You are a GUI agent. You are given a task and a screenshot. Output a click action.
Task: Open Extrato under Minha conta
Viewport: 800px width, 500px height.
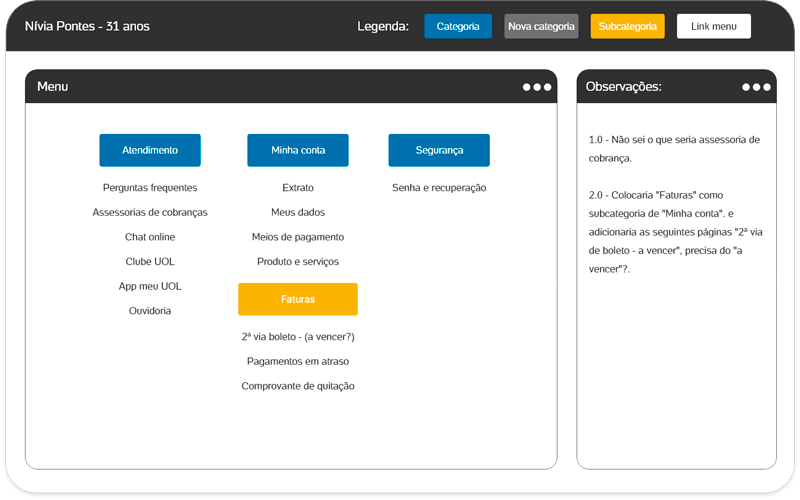[x=298, y=188]
